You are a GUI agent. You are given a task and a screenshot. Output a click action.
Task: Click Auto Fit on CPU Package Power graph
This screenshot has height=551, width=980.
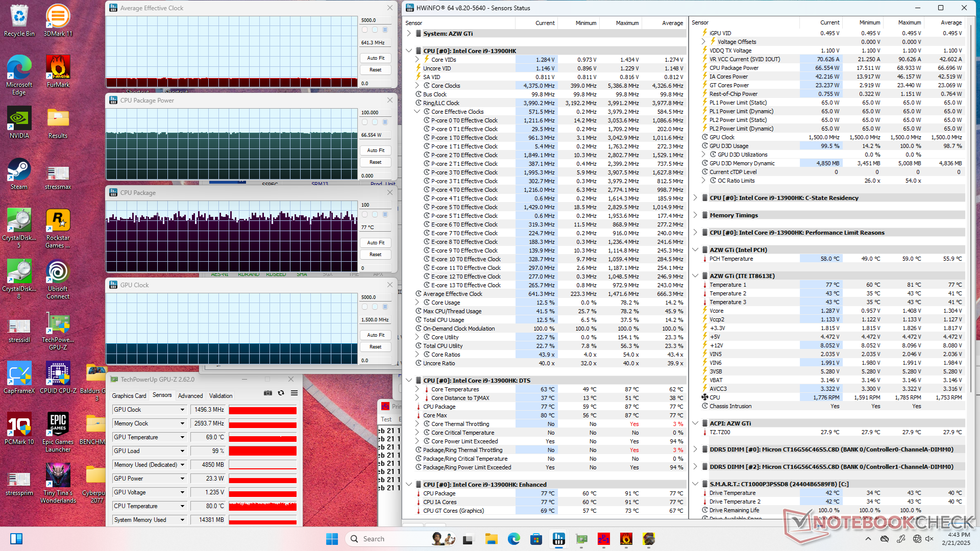[x=376, y=151]
